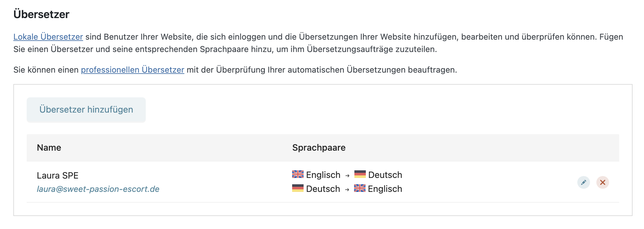The image size is (644, 229).
Task: Open the professionellen Übersetzer link
Action: point(133,70)
